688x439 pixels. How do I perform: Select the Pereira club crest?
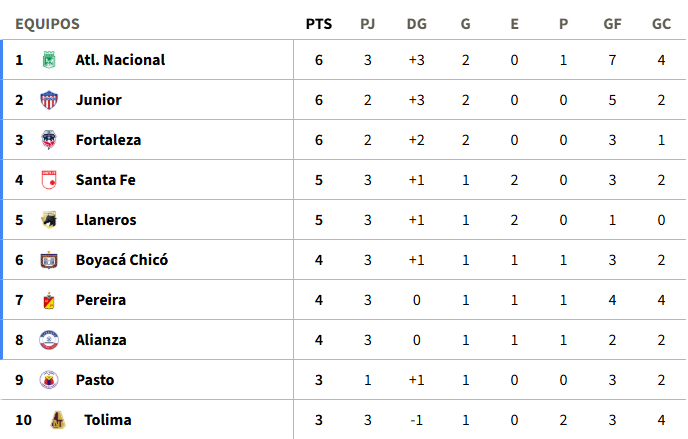[x=49, y=300]
